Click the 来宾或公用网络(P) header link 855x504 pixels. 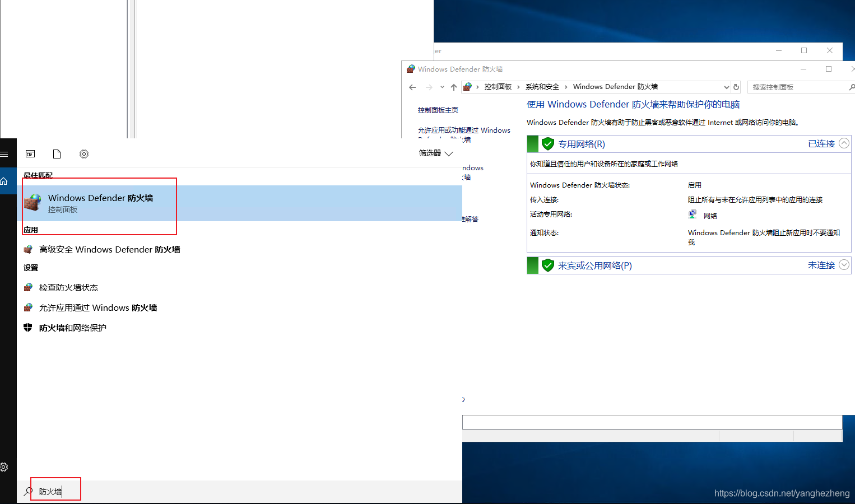595,265
